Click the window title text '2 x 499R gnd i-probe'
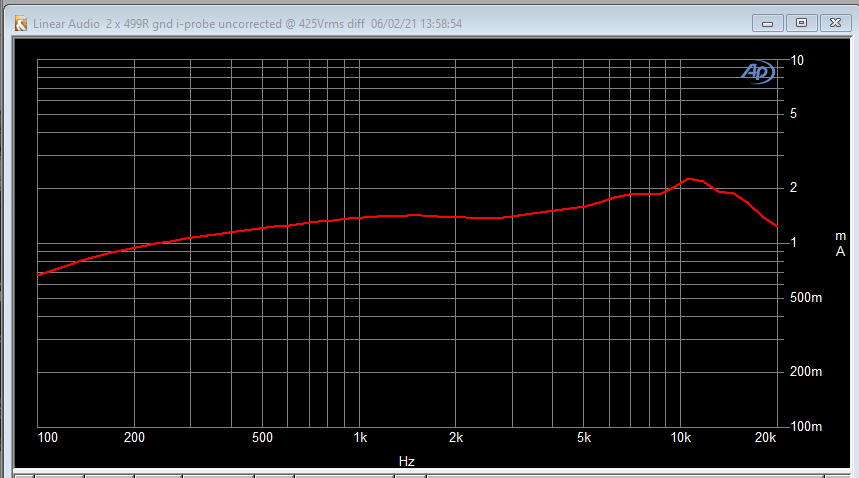Image resolution: width=859 pixels, height=478 pixels. click(160, 24)
